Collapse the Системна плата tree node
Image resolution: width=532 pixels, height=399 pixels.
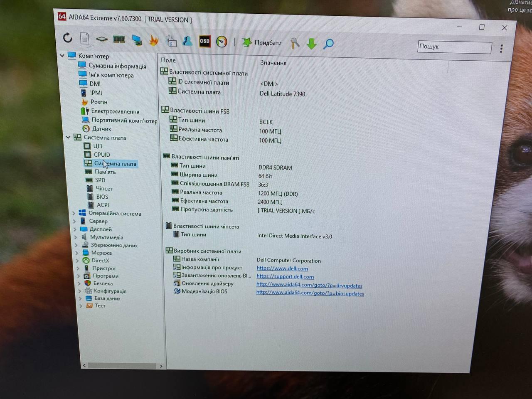point(68,137)
